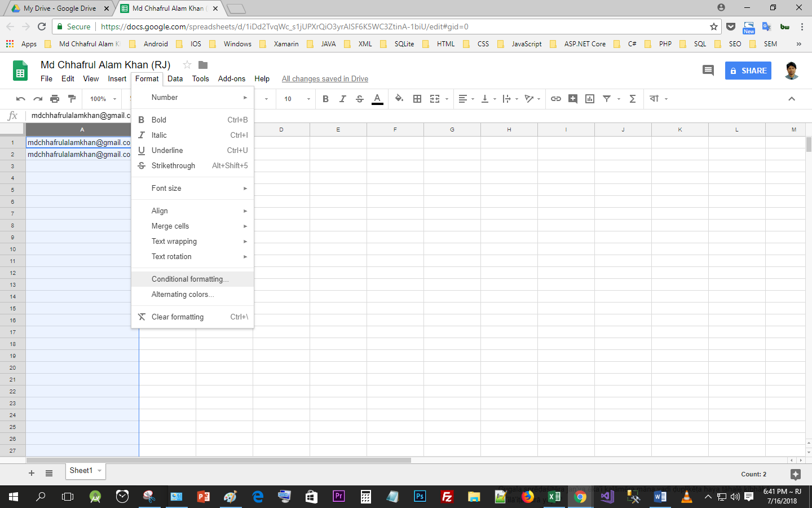
Task: Open the Google Sheets home icon
Action: [x=20, y=71]
